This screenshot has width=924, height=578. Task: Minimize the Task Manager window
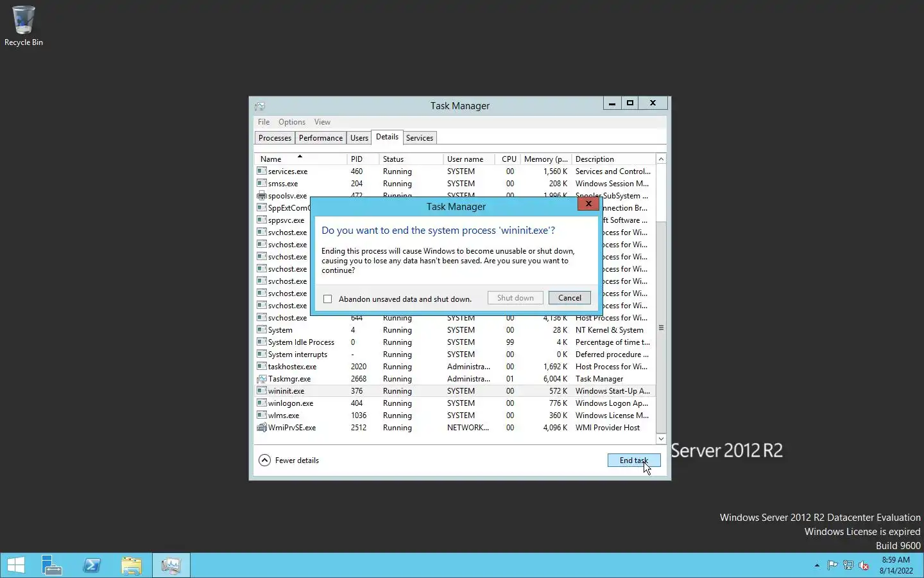click(612, 103)
